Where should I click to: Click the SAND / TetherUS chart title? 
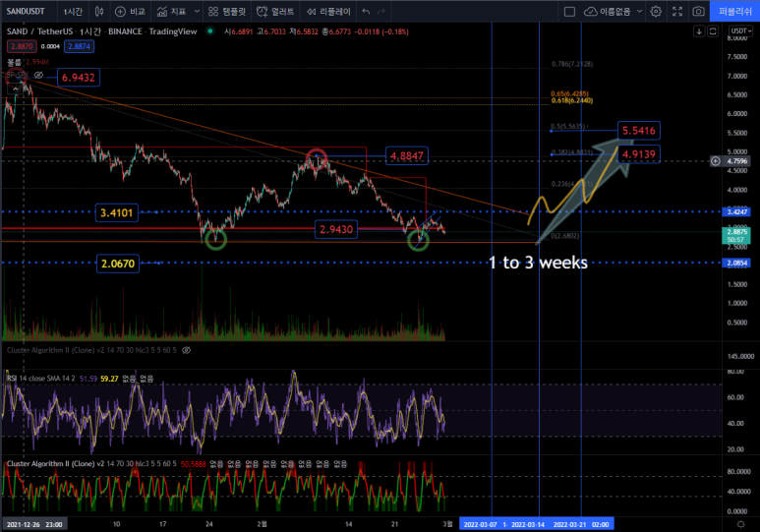[x=102, y=31]
